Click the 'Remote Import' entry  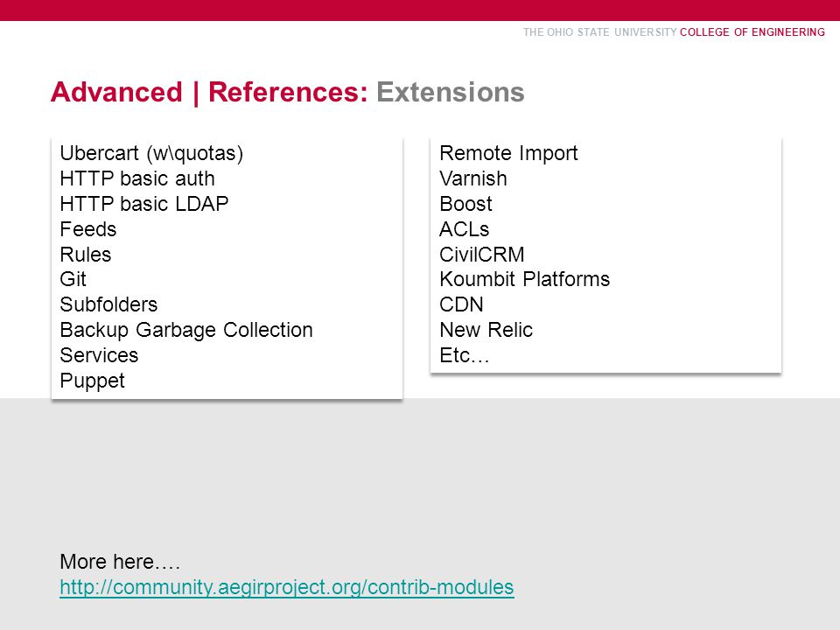508,154
